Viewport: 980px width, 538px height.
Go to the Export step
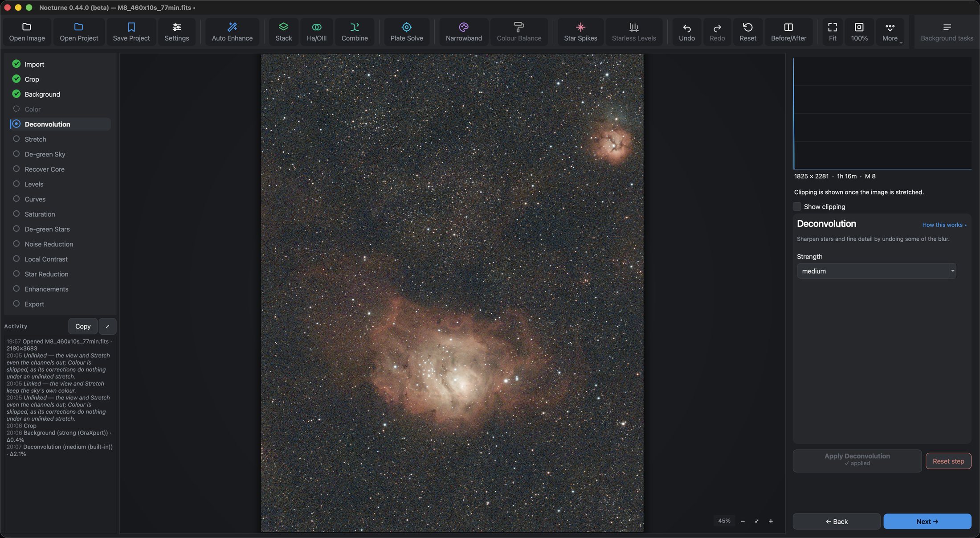60,304
